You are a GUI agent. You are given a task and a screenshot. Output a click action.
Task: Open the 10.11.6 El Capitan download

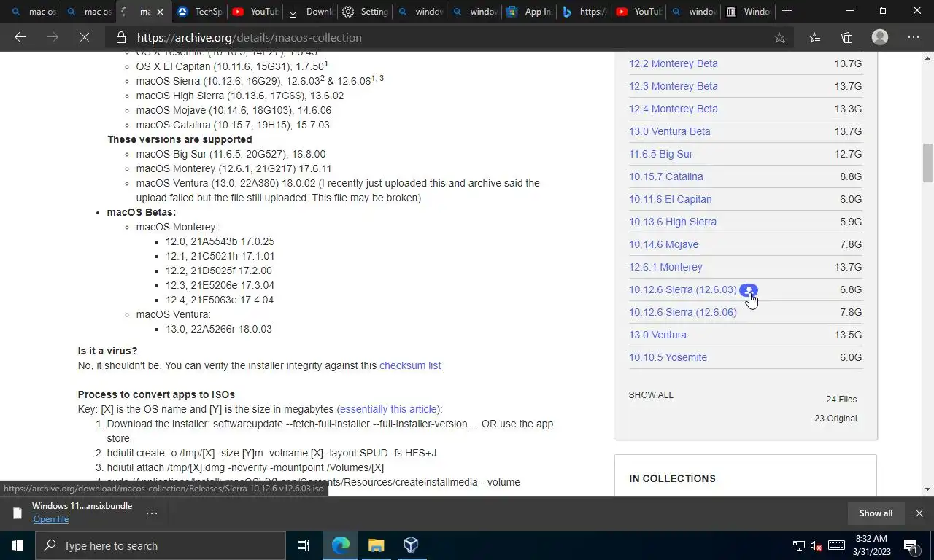670,199
